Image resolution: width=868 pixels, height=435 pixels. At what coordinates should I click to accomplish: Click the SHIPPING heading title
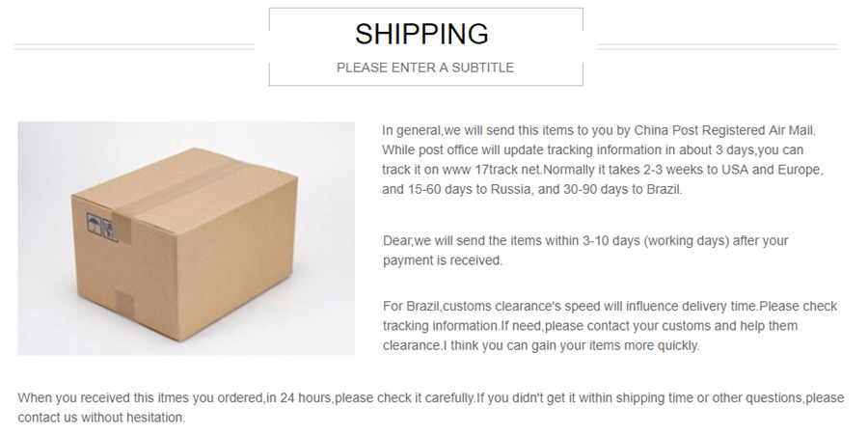click(x=421, y=35)
